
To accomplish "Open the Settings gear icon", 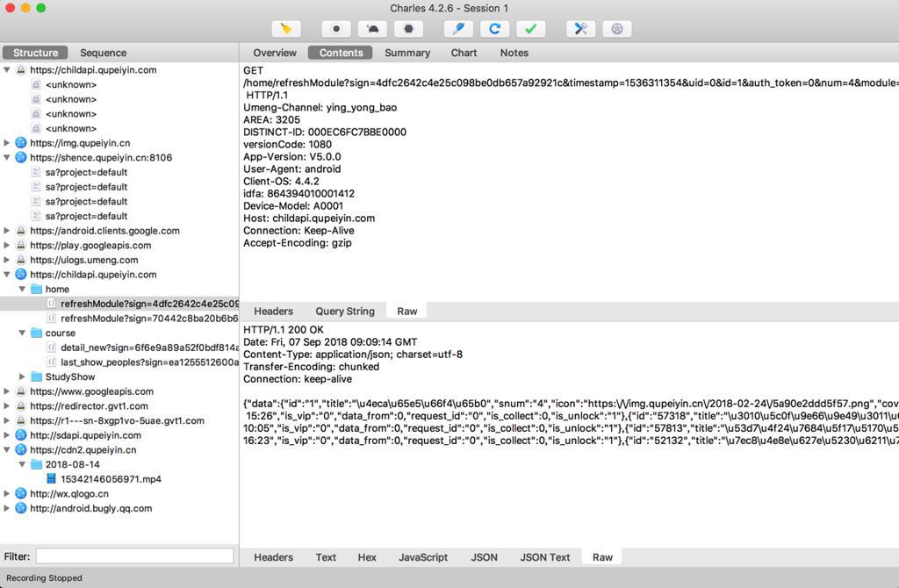I will coord(617,29).
